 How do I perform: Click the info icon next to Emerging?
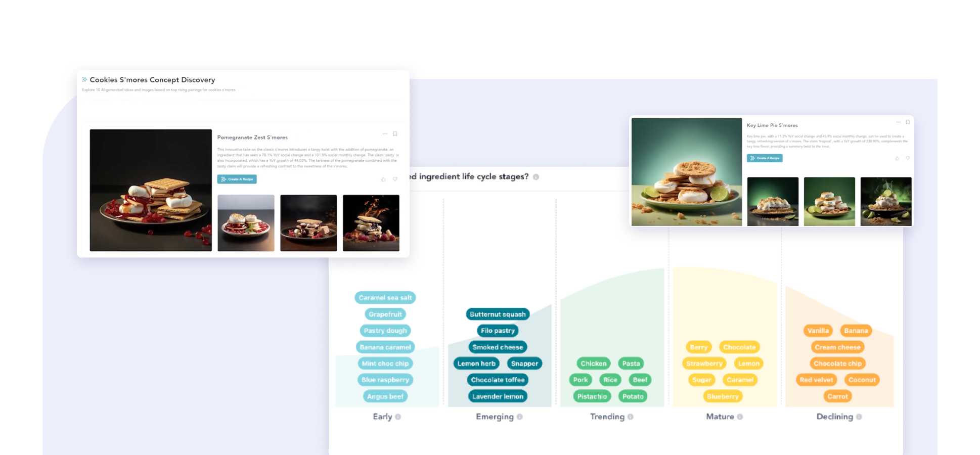tap(520, 417)
